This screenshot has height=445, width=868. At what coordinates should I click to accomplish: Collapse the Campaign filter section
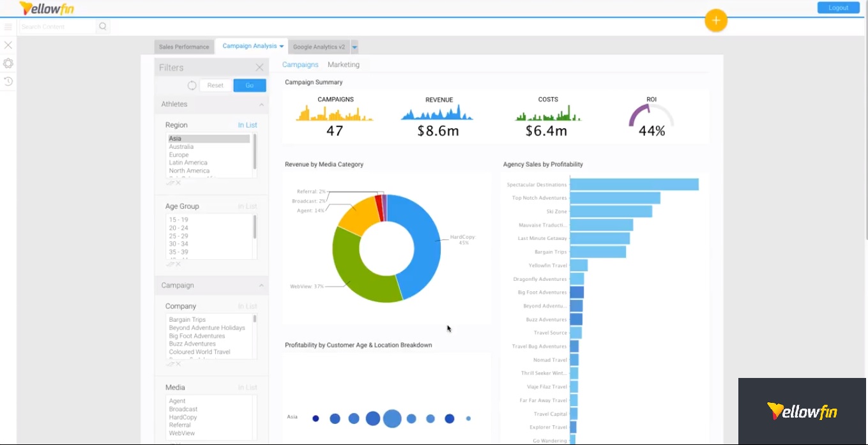[261, 285]
